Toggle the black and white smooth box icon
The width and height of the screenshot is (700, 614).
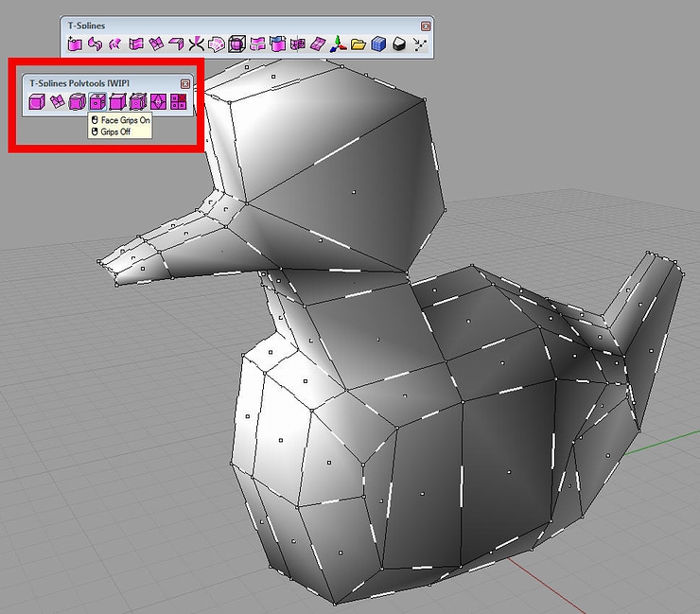pyautogui.click(x=399, y=44)
